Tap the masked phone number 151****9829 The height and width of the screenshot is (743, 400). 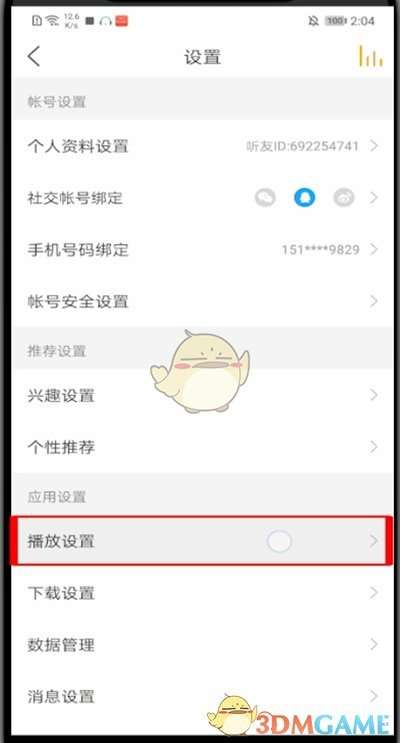coord(320,249)
